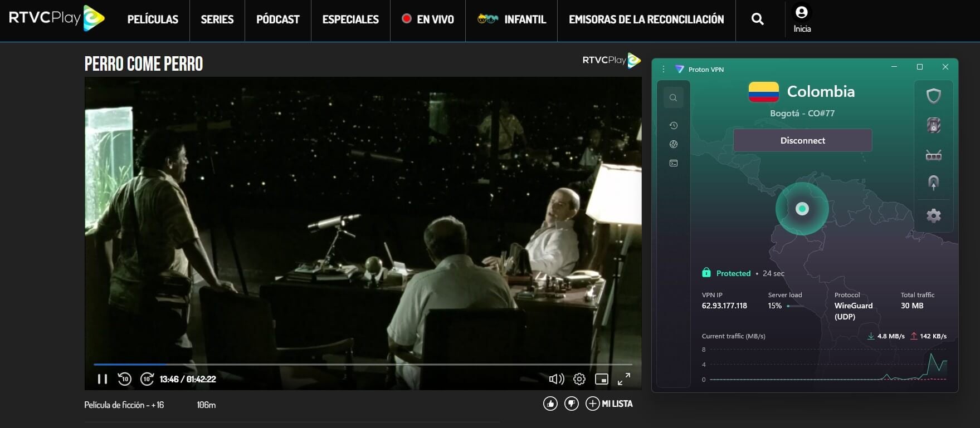Open Proton VPN three-dots menu
Image resolution: width=980 pixels, height=428 pixels.
tap(664, 69)
